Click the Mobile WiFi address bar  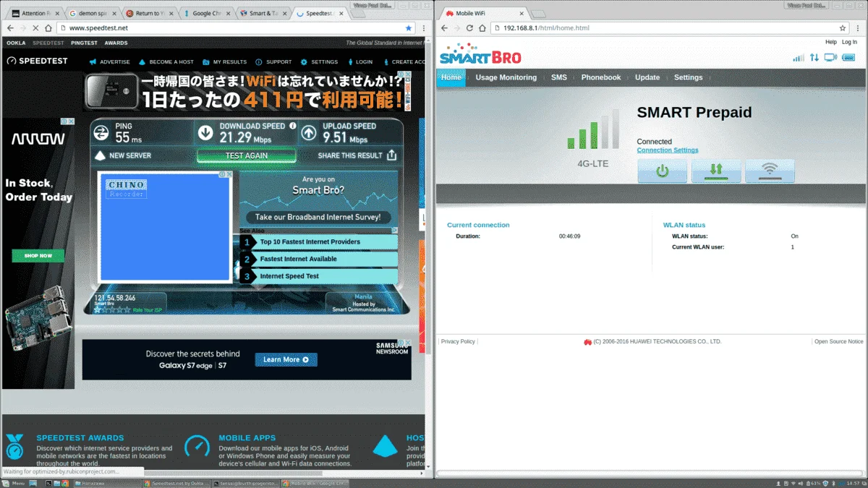point(668,27)
